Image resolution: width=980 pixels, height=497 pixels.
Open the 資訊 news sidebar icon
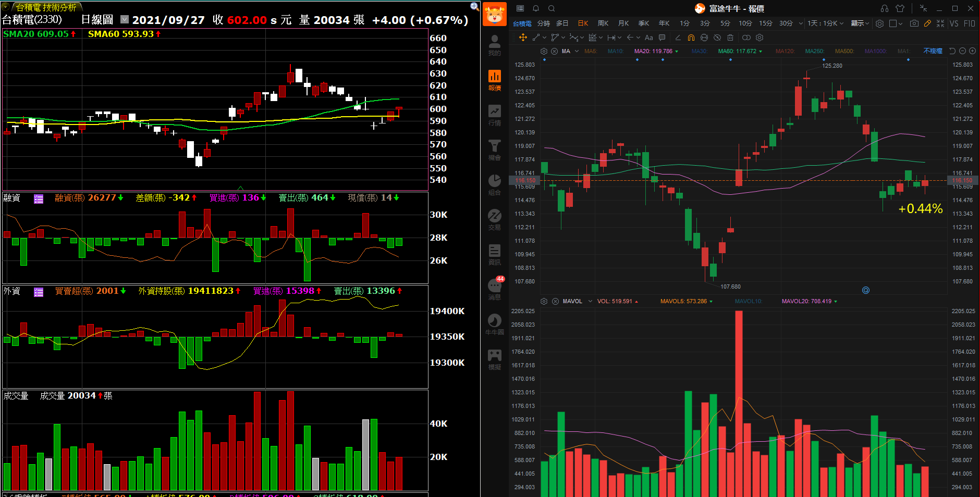pyautogui.click(x=495, y=255)
